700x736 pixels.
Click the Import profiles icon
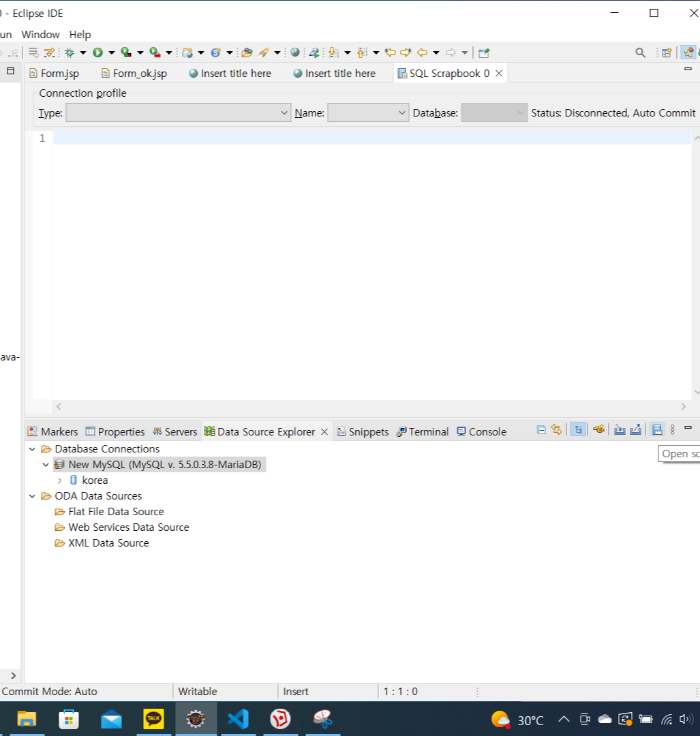tap(620, 429)
